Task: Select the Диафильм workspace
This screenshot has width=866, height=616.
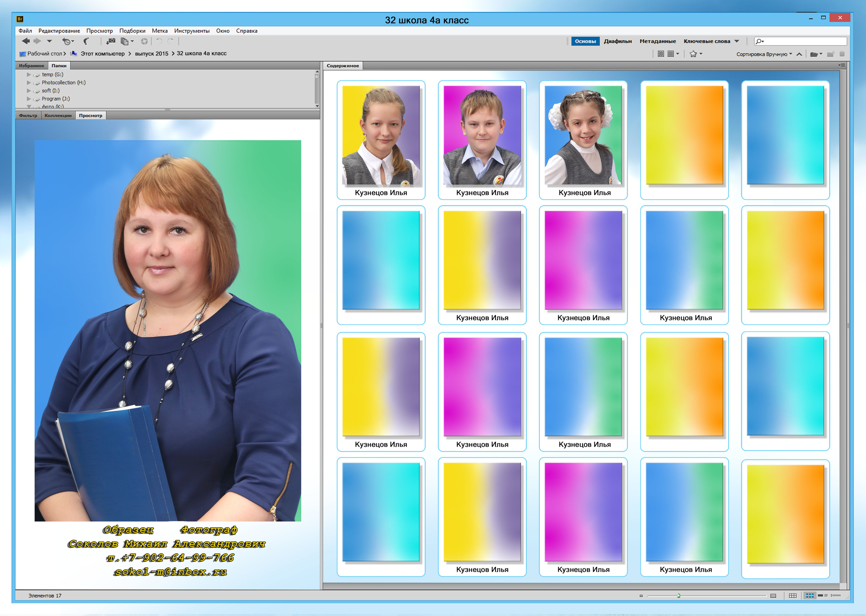Action: (x=617, y=41)
